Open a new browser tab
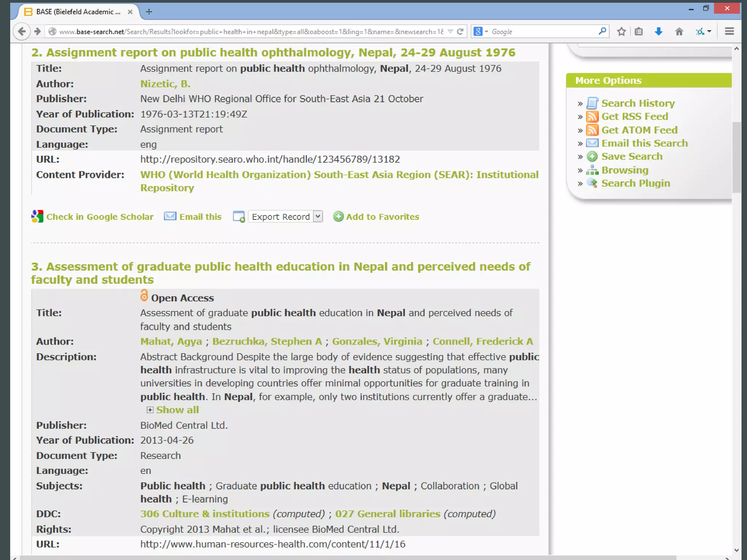This screenshot has height=560, width=747. point(149,12)
